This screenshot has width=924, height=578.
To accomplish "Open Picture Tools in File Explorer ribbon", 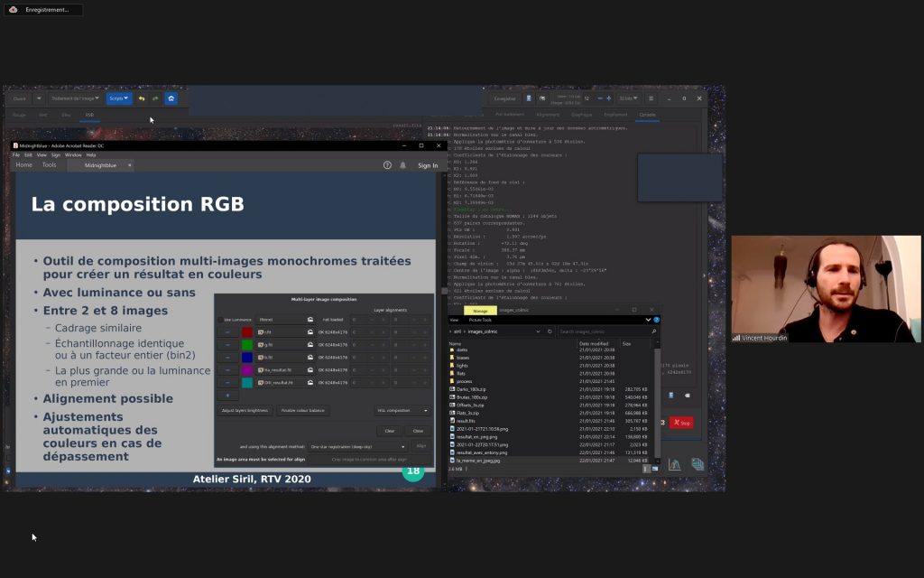I will pyautogui.click(x=480, y=321).
